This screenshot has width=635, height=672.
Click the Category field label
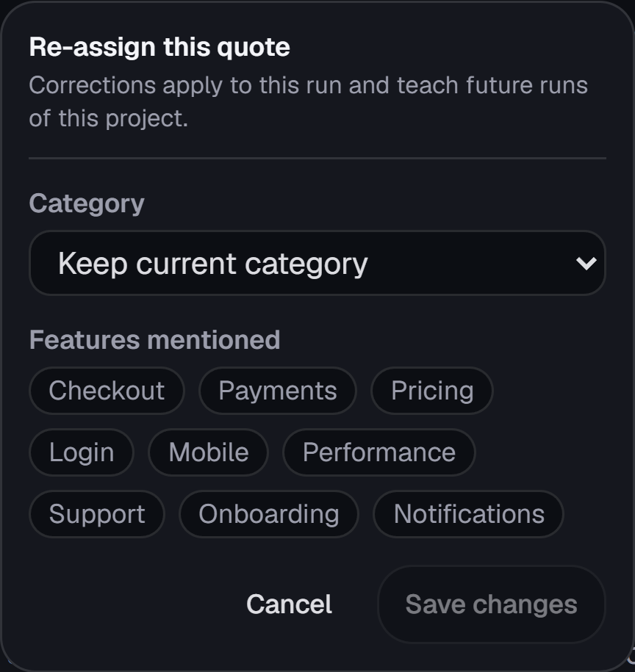(87, 203)
